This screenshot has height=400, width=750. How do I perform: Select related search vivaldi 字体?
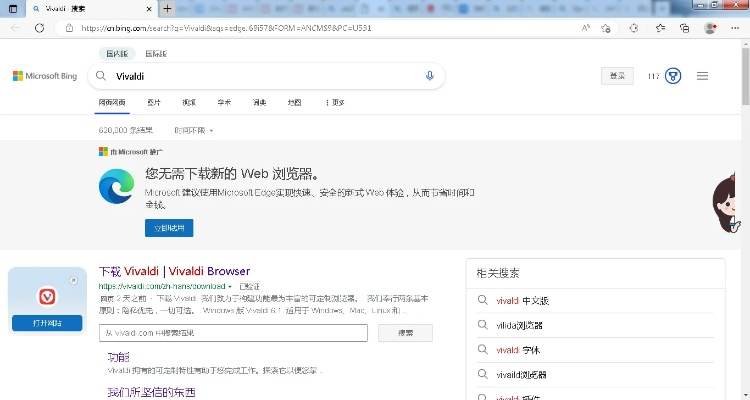click(518, 350)
